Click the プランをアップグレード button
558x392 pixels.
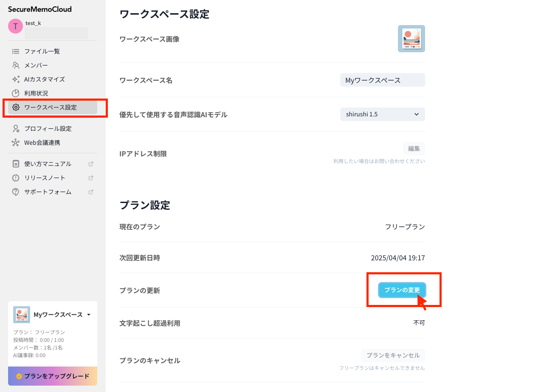click(53, 376)
